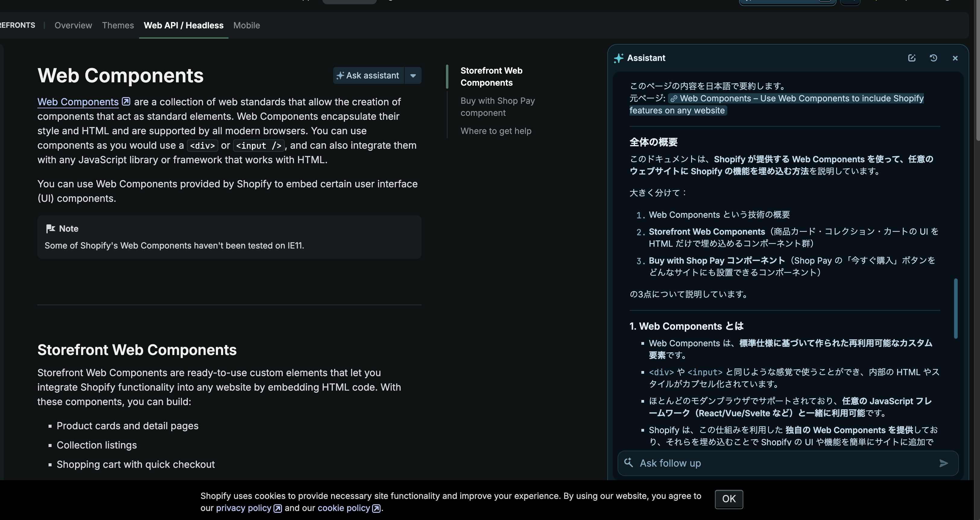Screen dimensions: 980x520
Task: Start a new assistant chat icon
Action: click(912, 58)
